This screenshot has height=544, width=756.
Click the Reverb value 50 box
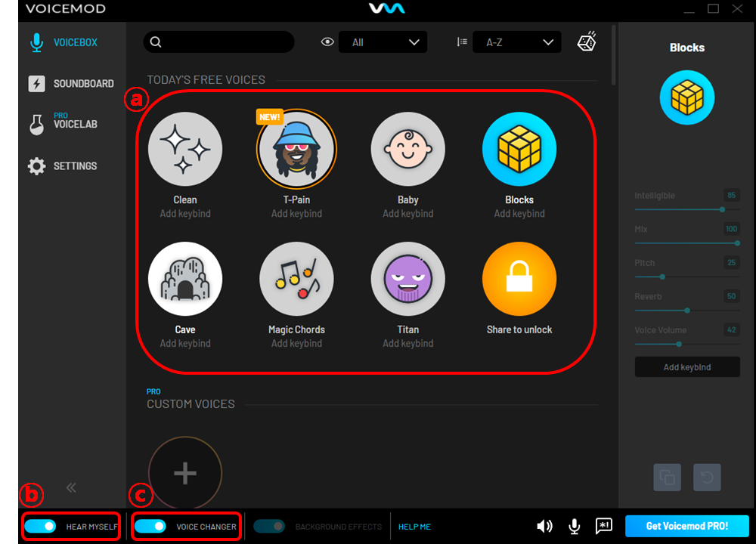(731, 296)
